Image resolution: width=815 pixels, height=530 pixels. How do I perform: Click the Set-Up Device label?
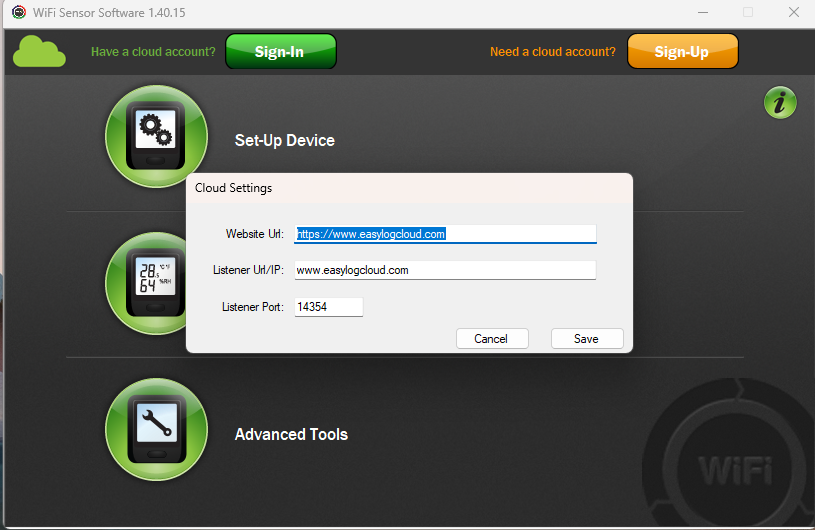[x=285, y=140]
